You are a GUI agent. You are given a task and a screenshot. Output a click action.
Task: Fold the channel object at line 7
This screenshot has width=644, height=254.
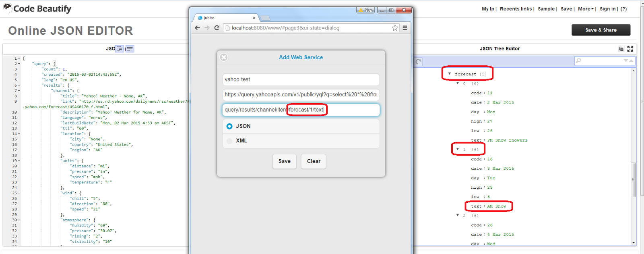pyautogui.click(x=19, y=91)
